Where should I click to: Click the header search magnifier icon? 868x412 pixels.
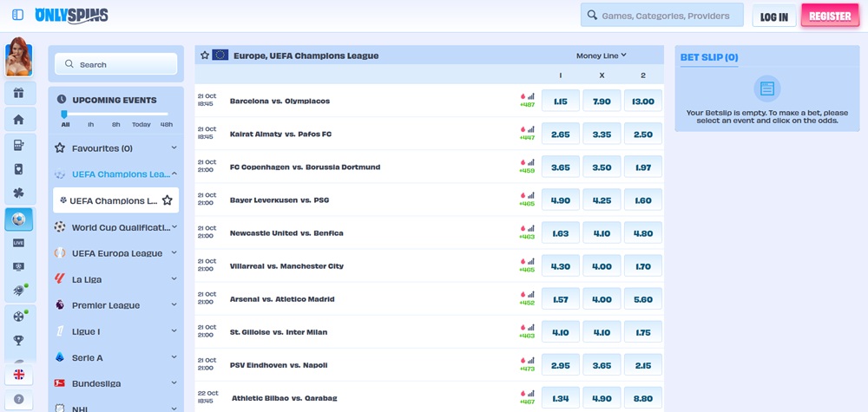pyautogui.click(x=592, y=16)
